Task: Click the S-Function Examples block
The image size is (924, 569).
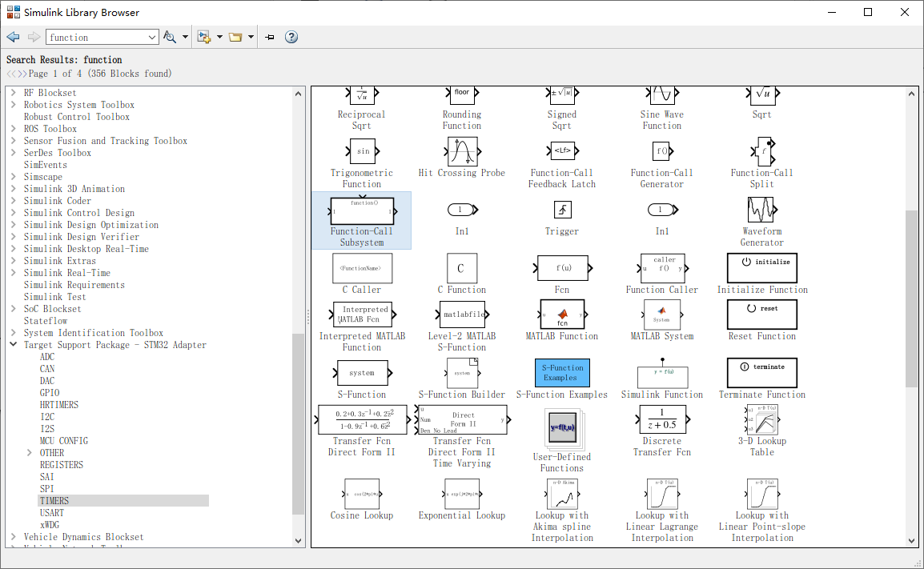Action: [561, 372]
